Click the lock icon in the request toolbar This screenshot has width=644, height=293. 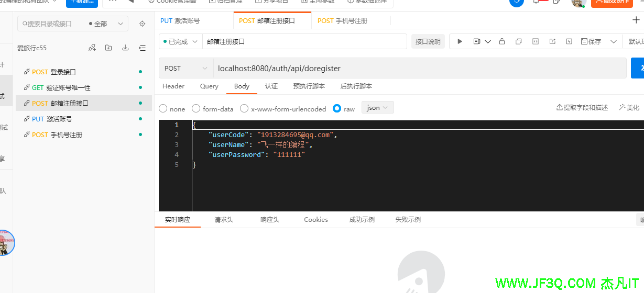[501, 41]
